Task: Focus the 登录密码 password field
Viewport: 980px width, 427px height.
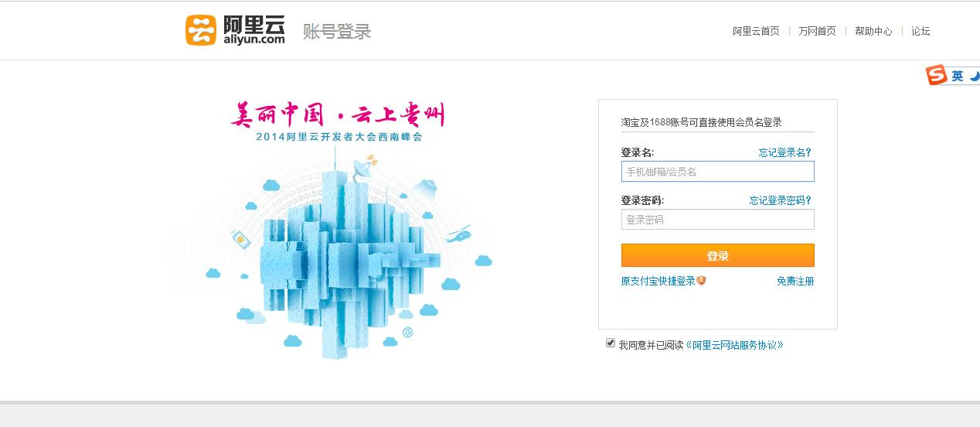Action: pos(717,220)
